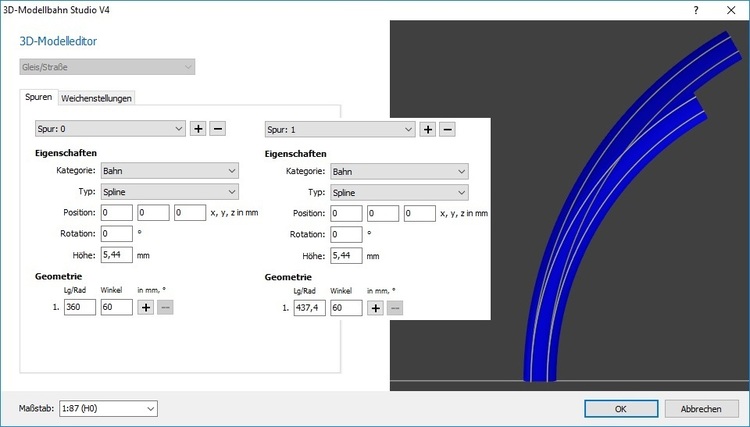Viewport: 750px width, 427px height.
Task: Add a new track next to Spur: 1
Action: point(428,130)
